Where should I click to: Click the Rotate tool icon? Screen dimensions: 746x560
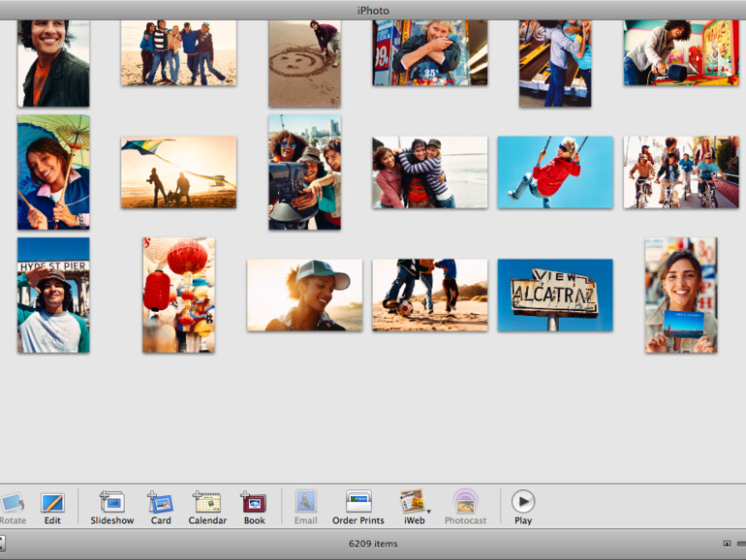pos(12,503)
